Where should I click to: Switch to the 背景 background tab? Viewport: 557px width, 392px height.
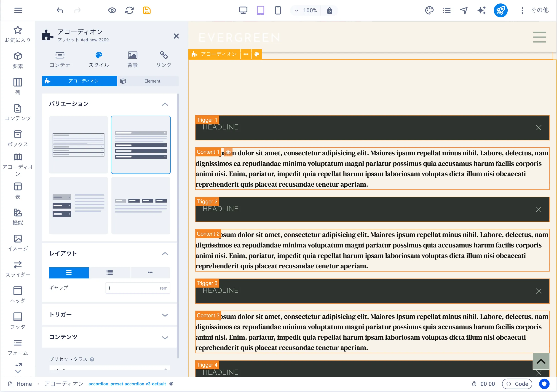(x=132, y=59)
